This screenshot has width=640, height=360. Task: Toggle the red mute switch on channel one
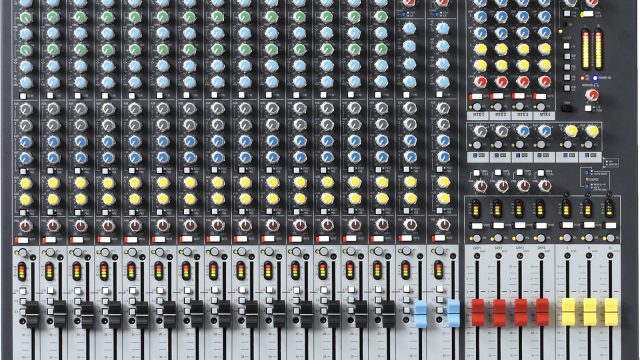(21, 240)
